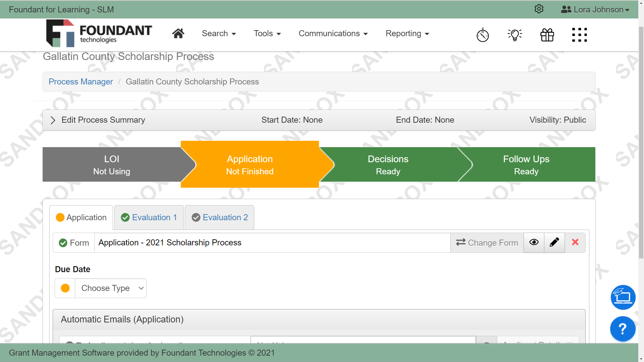Click the orange Due Date status dot
This screenshot has height=362, width=644.
(65, 288)
